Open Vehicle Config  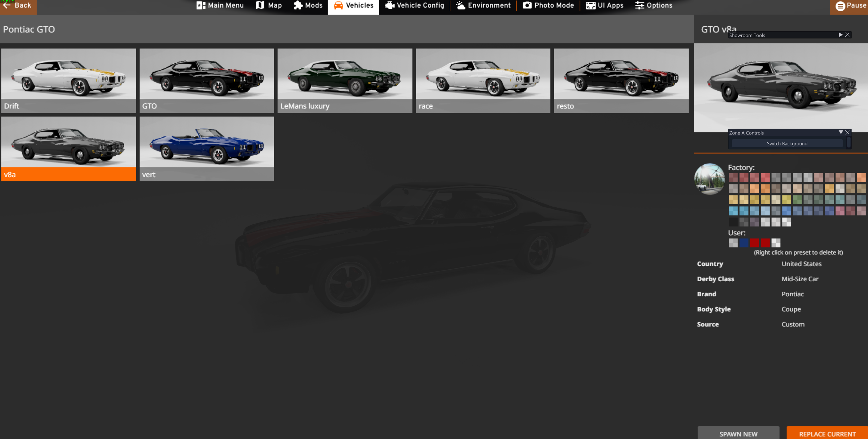coord(414,5)
